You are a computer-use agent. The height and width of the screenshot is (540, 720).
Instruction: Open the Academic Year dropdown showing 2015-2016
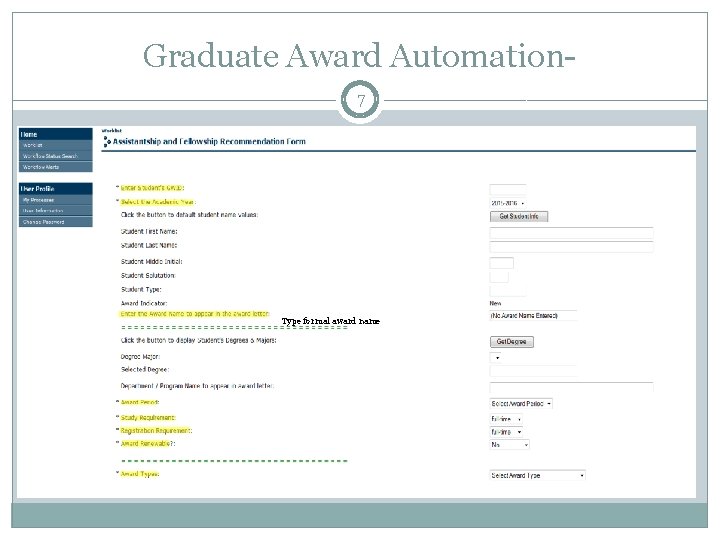(508, 203)
